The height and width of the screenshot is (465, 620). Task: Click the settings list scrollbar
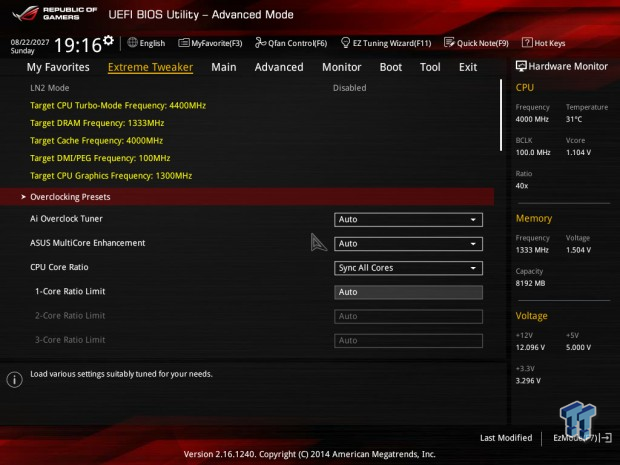click(x=501, y=115)
